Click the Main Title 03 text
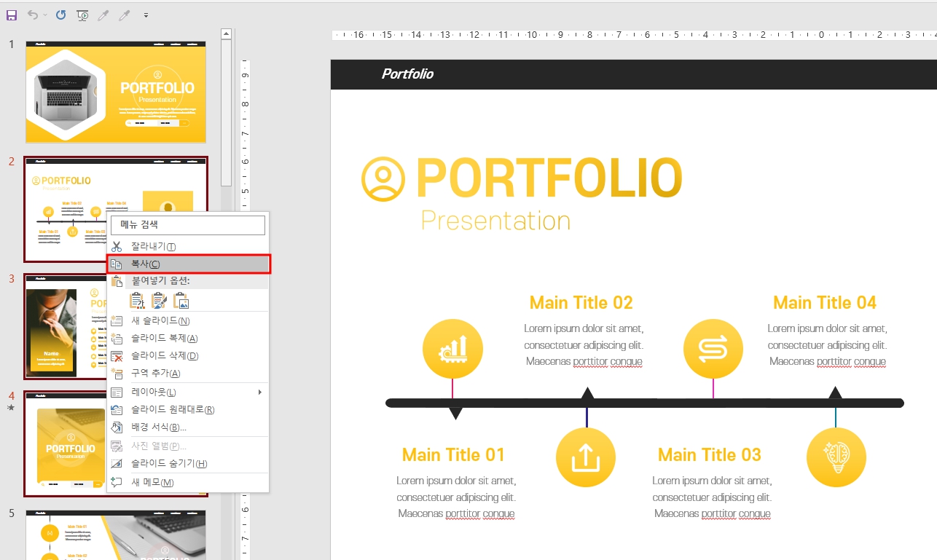937x560 pixels. pos(710,455)
